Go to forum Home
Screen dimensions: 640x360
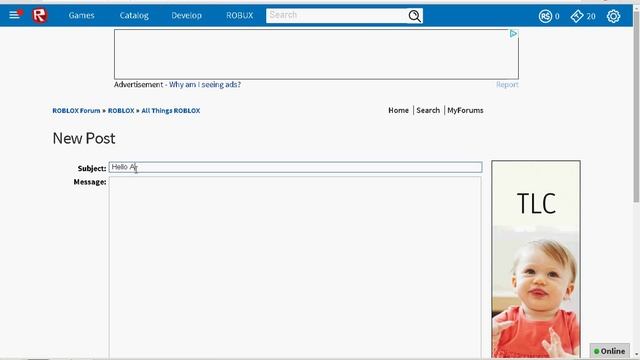[x=398, y=110]
